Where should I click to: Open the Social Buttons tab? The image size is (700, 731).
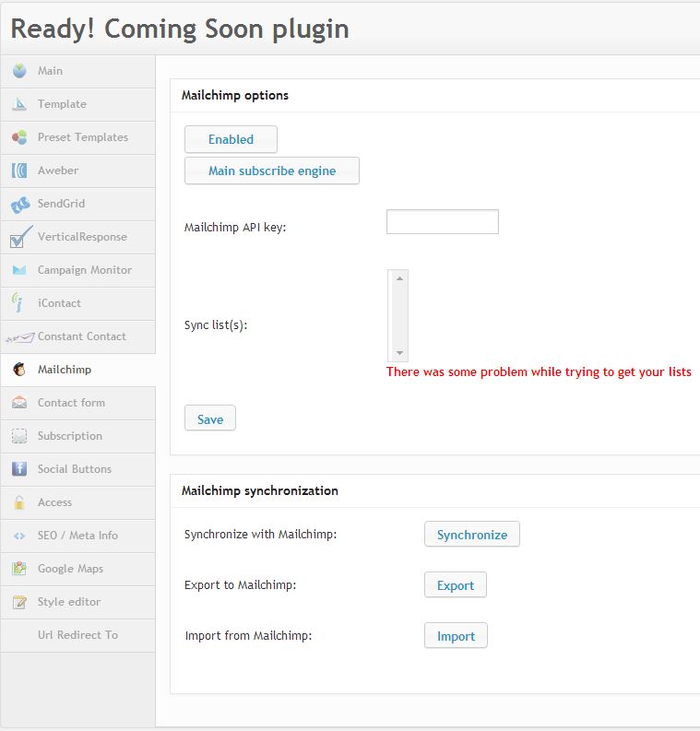pos(77,469)
